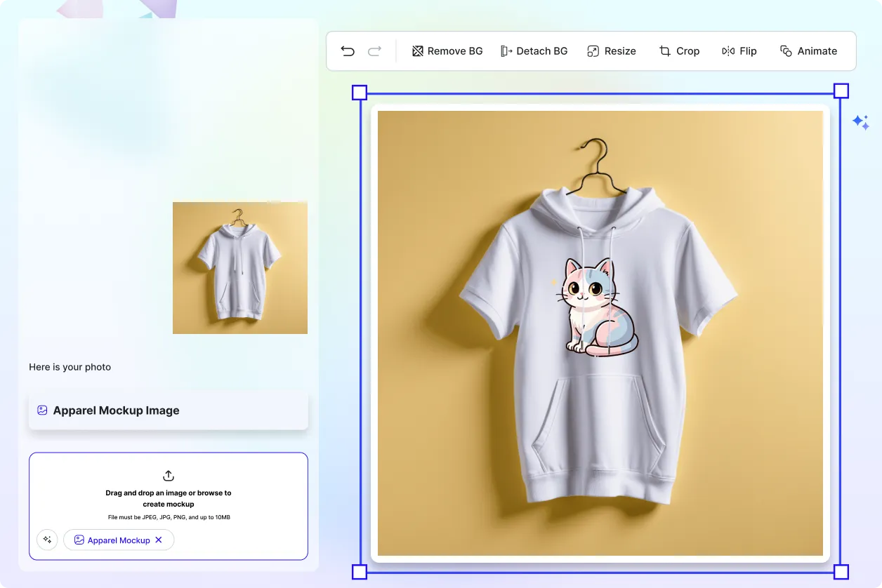Select the Crop tool
The width and height of the screenshot is (882, 588).
tap(679, 51)
